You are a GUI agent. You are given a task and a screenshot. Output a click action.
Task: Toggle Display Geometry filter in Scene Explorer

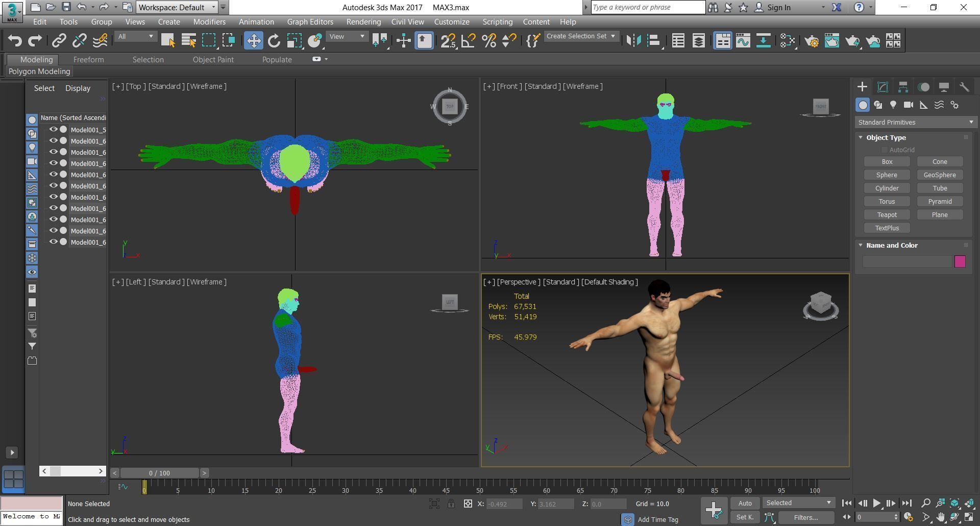32,119
